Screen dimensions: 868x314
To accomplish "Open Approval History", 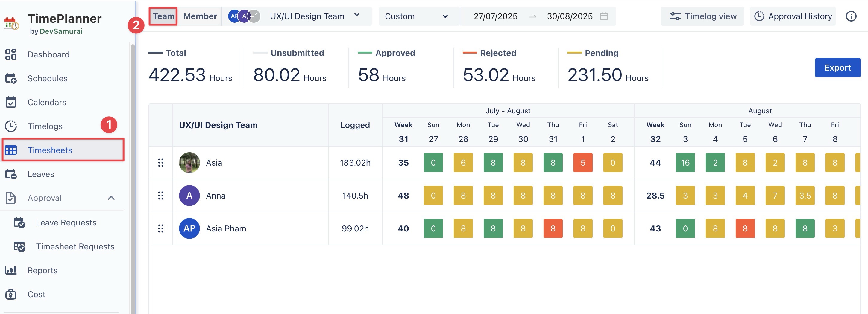I will point(793,16).
